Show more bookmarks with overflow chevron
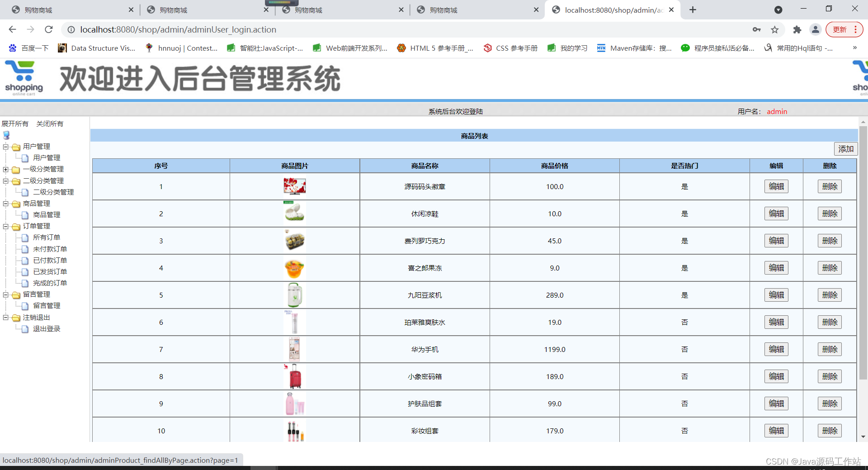 854,48
